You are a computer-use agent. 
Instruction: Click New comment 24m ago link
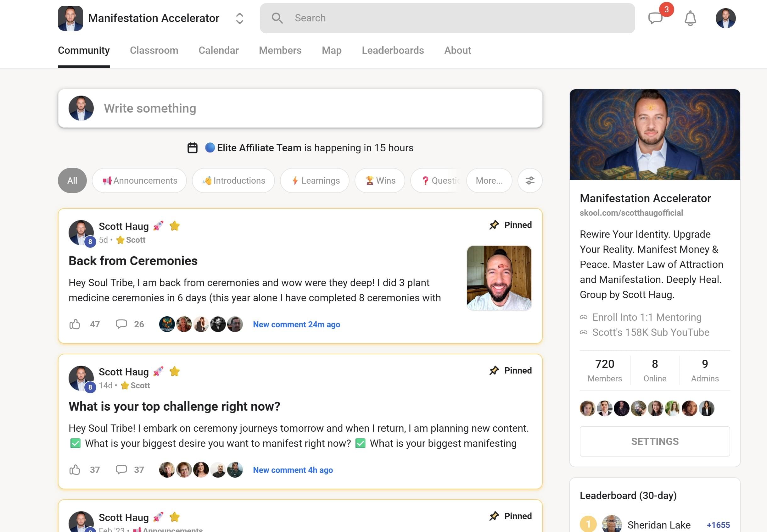click(296, 324)
